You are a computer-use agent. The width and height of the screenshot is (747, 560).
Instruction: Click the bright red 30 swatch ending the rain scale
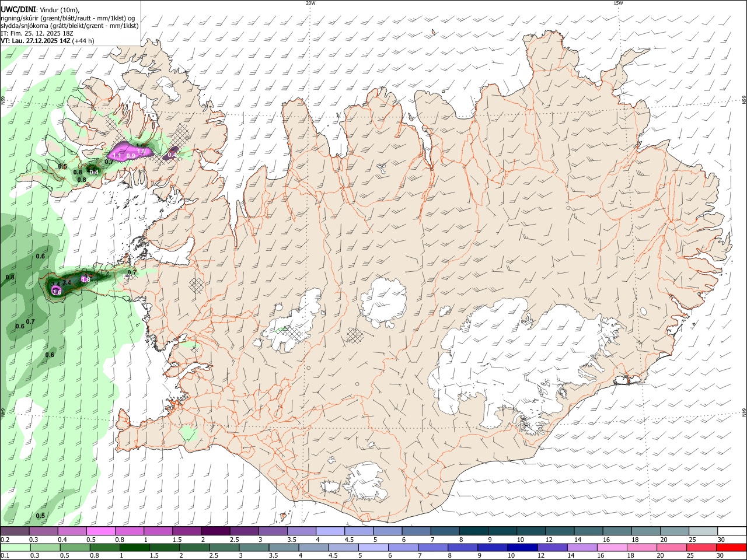732,547
